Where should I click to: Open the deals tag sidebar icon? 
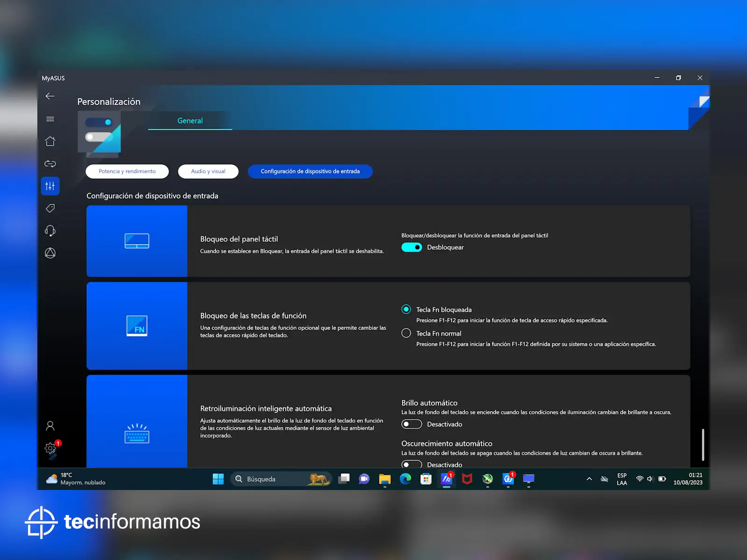(x=50, y=208)
